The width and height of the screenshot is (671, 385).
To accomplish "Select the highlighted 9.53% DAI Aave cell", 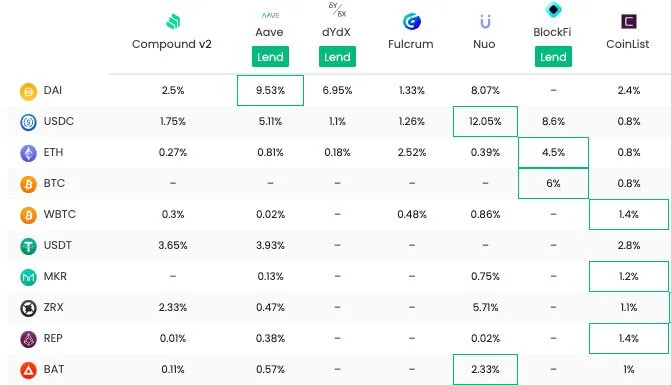I will (x=270, y=90).
